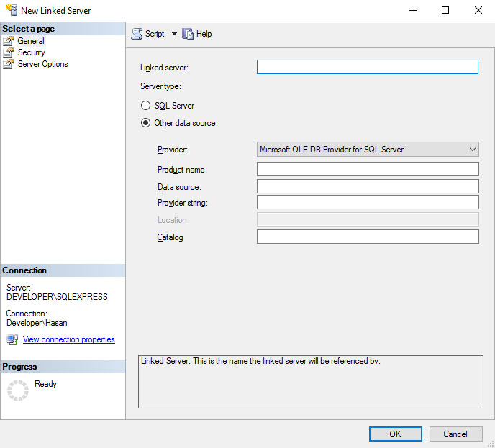Focus the Provider string input field

[x=368, y=202]
